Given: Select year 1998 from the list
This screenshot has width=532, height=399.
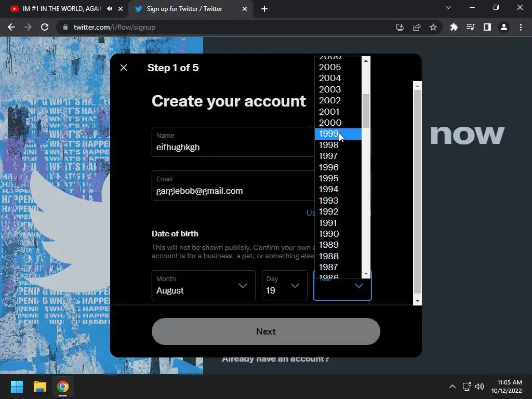Looking at the screenshot, I should 338,145.
